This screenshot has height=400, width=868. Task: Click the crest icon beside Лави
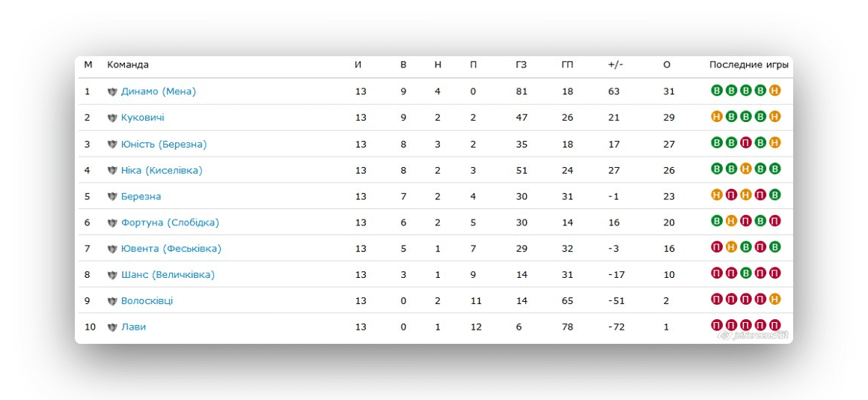[112, 327]
